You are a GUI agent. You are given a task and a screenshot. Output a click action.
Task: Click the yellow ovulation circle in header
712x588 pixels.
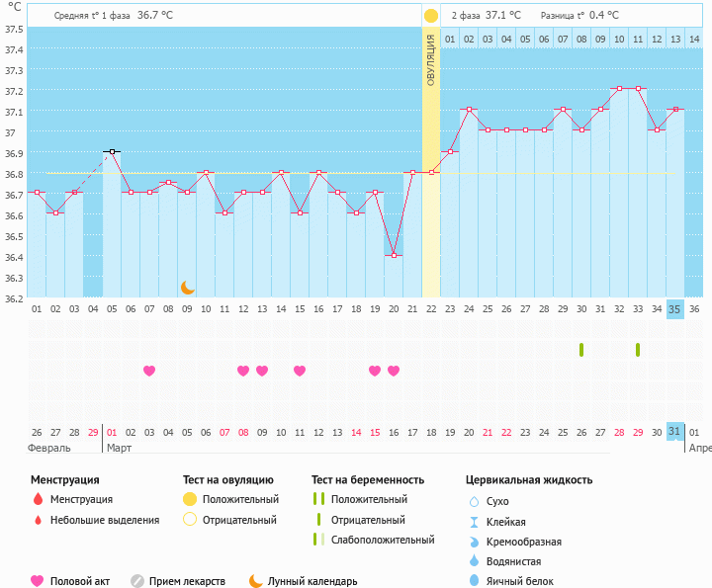coord(430,16)
